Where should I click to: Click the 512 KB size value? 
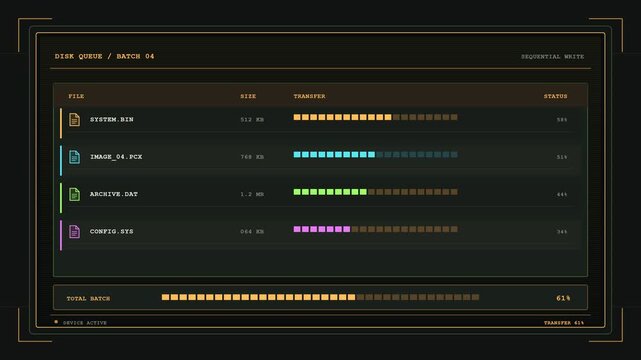tap(252, 120)
